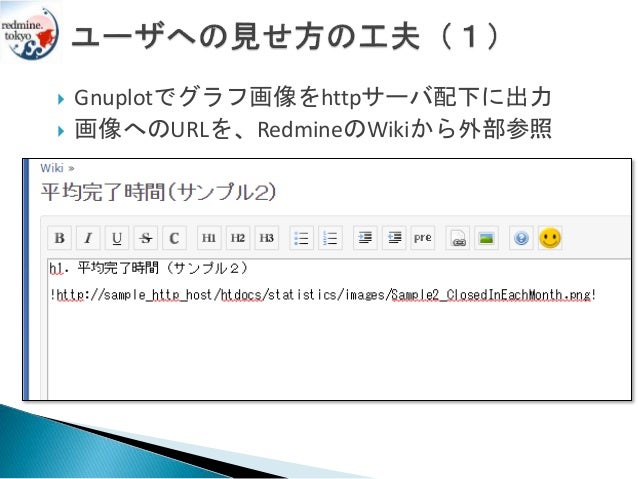The width and height of the screenshot is (638, 479).
Task: Click the page heading 平均完了時間(サンプル2)
Action: click(159, 192)
